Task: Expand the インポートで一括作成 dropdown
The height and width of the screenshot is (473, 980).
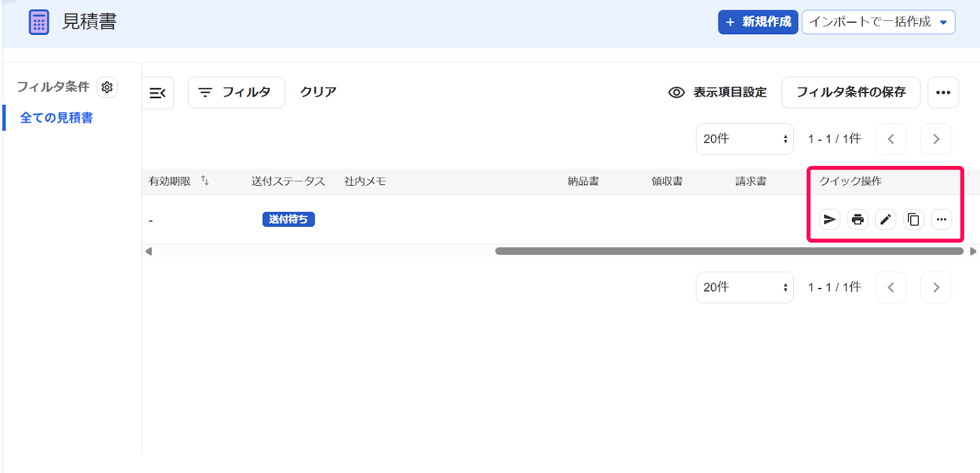Action: pos(878,22)
